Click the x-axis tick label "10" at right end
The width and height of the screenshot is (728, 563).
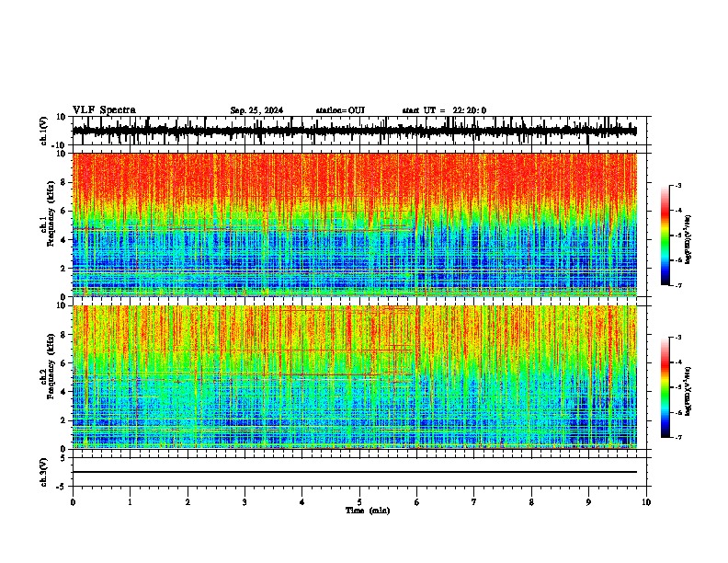tap(646, 502)
